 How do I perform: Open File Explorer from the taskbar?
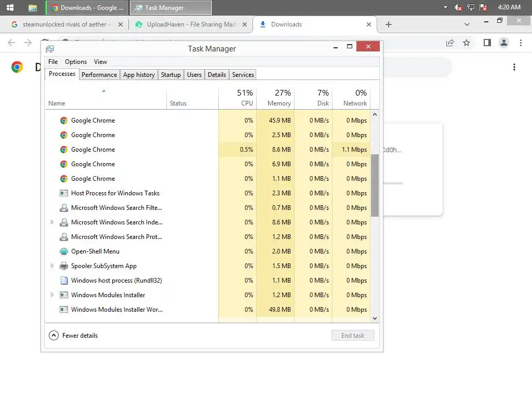coord(33,8)
